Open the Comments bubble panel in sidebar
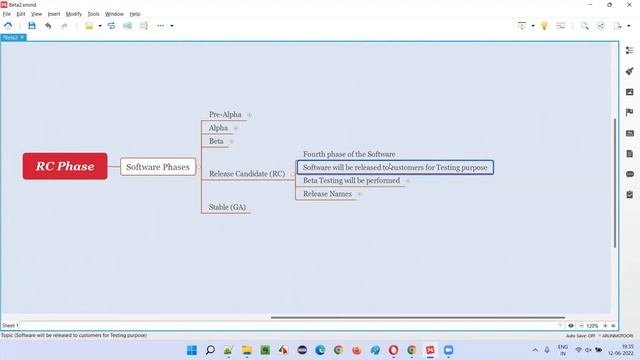Image resolution: width=640 pixels, height=360 pixels. (629, 174)
